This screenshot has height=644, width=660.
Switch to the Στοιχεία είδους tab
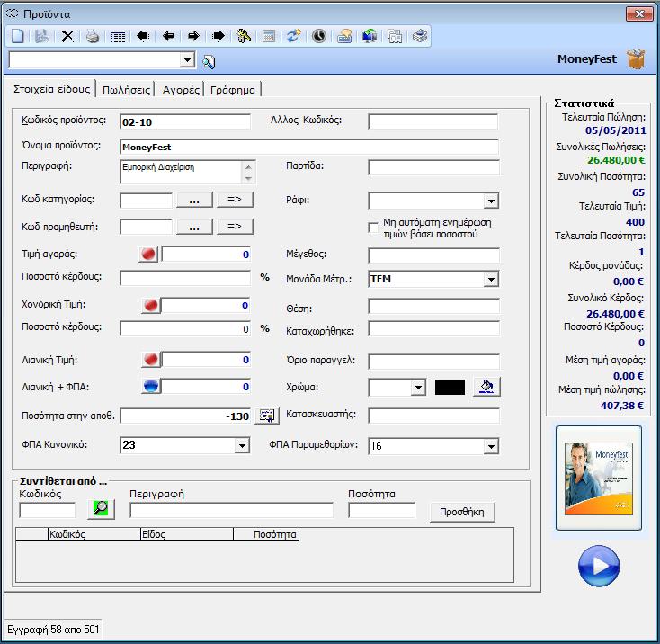coord(51,89)
